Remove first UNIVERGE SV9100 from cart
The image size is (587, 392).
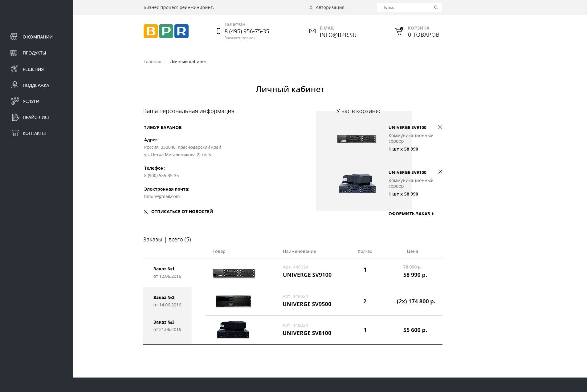point(440,127)
